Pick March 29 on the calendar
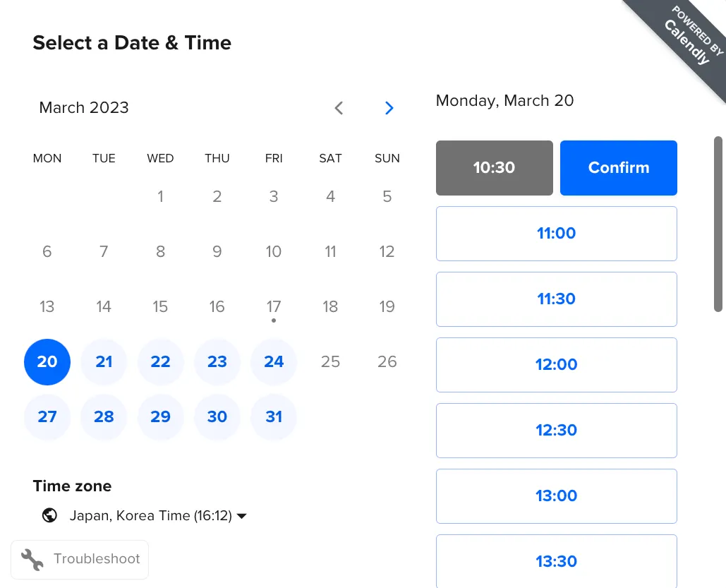 point(160,417)
